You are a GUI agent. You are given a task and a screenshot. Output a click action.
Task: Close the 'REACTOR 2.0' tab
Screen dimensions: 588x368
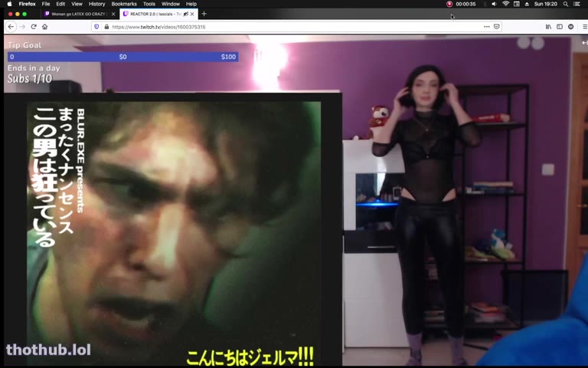pyautogui.click(x=192, y=14)
